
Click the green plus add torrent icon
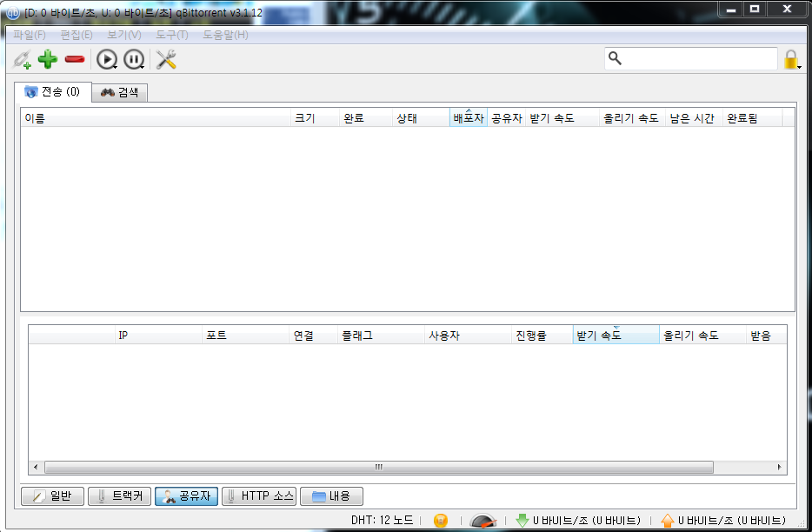[x=48, y=59]
